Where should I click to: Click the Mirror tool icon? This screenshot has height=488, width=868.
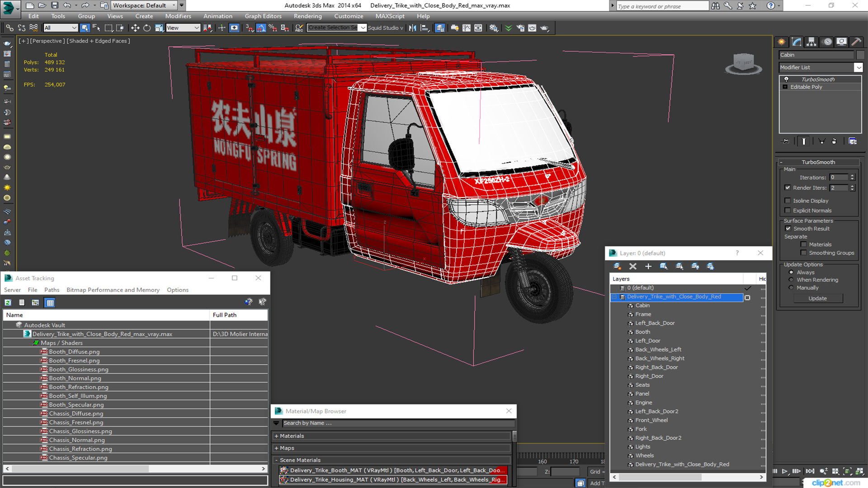click(x=412, y=28)
